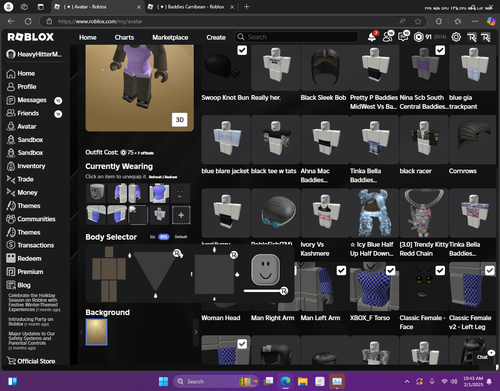
Task: Click the Roblox search field
Action: (x=297, y=37)
